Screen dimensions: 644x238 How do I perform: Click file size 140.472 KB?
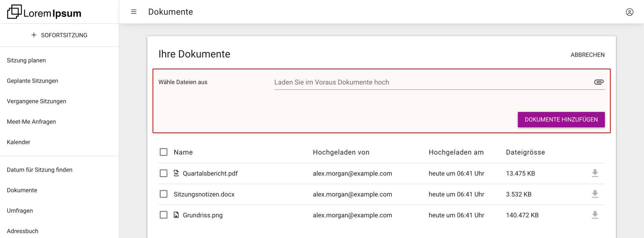tap(522, 215)
